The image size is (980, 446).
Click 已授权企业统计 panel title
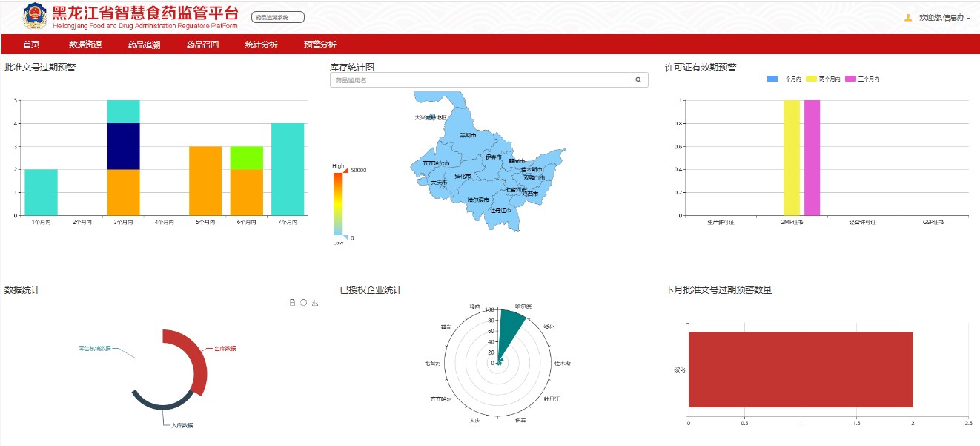[371, 289]
